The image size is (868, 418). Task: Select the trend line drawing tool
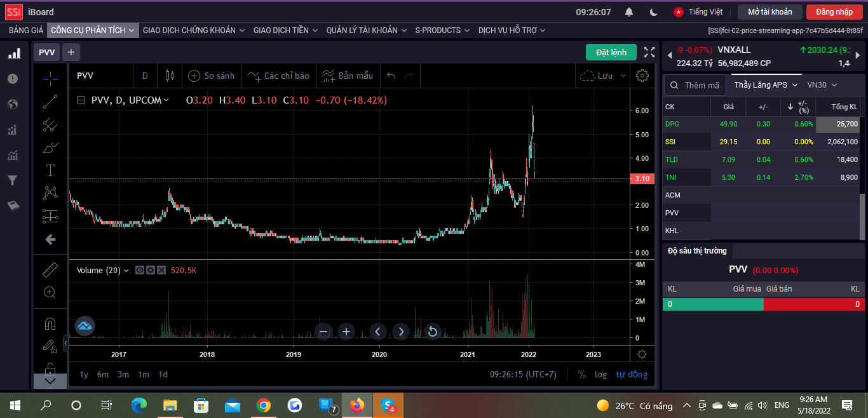point(50,101)
